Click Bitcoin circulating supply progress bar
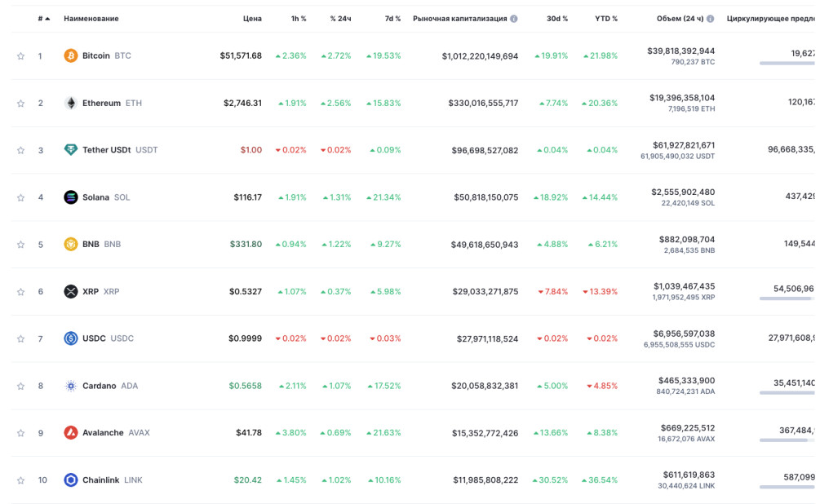Viewport: 820px width, 504px height. 787,64
